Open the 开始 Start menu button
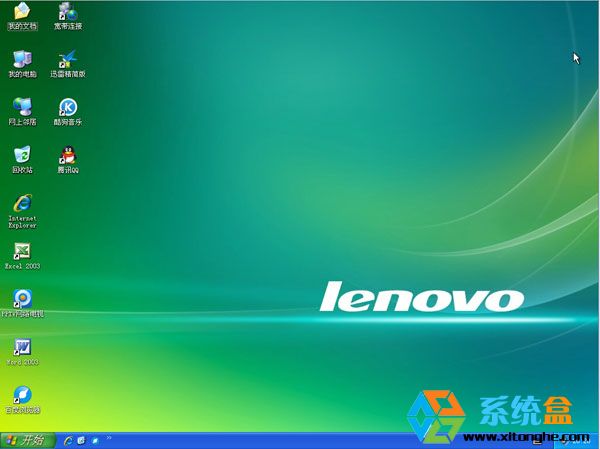 click(x=28, y=441)
